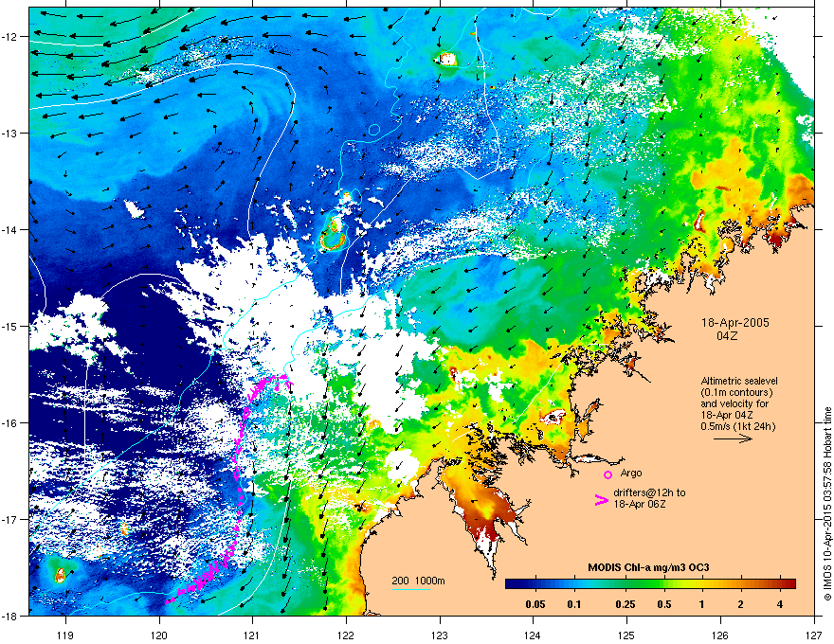Click the '(0.1m contours)' legend text

(x=736, y=393)
